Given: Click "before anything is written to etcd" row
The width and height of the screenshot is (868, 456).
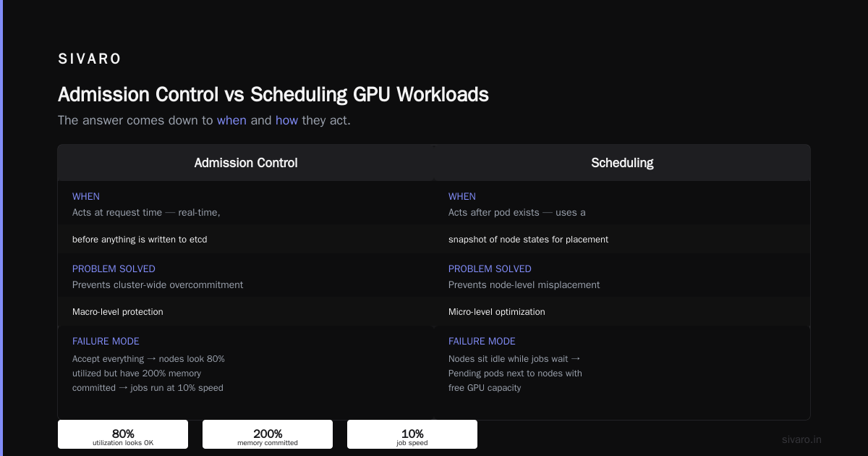Looking at the screenshot, I should click(246, 239).
